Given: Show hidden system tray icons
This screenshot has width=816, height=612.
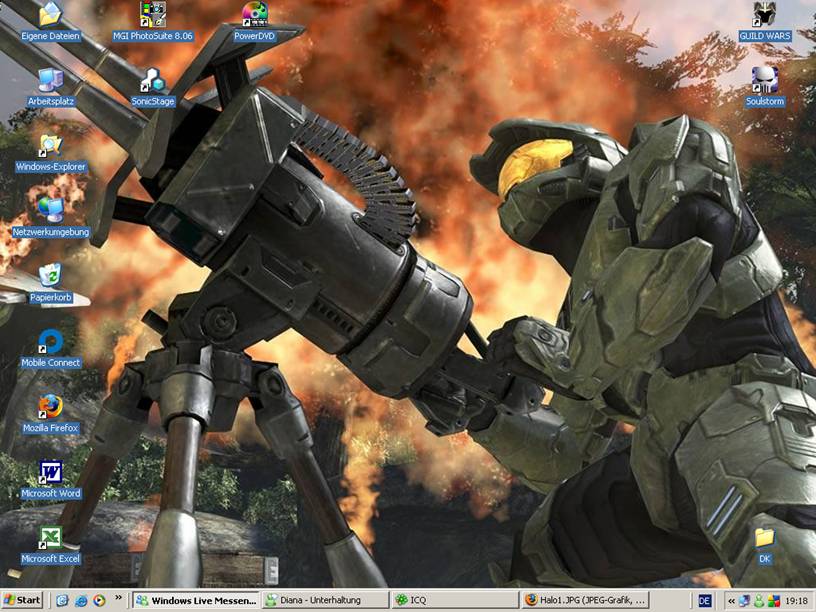Looking at the screenshot, I should pyautogui.click(x=731, y=601).
